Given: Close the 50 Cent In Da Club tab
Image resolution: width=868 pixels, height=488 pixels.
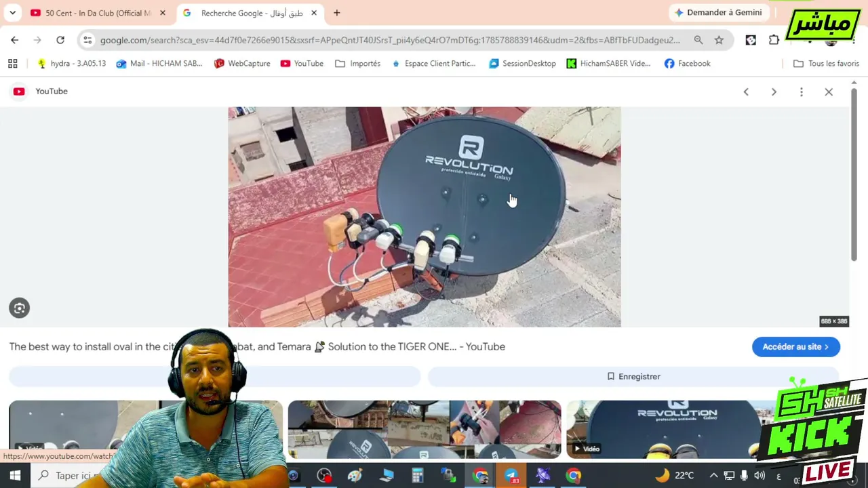Looking at the screenshot, I should click(x=162, y=13).
